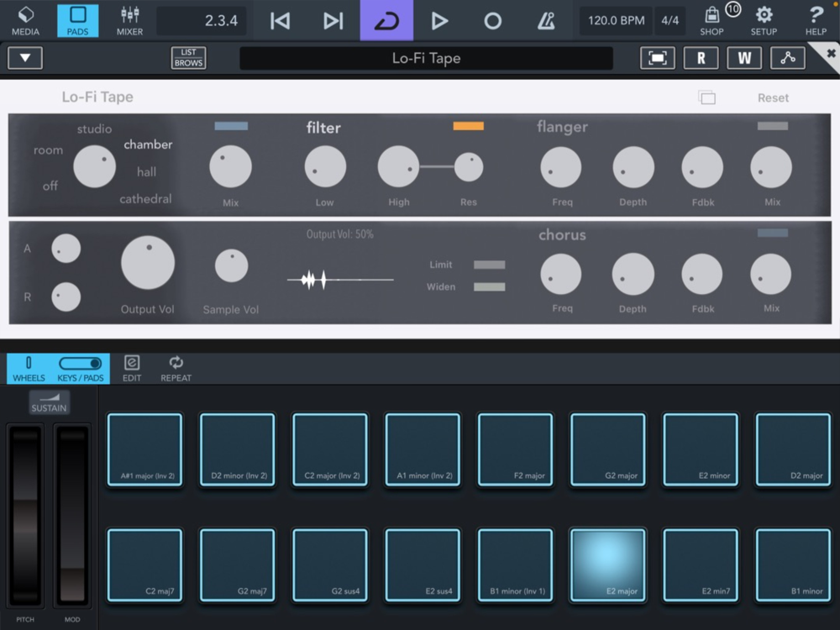Jump to next marker button

pos(333,21)
